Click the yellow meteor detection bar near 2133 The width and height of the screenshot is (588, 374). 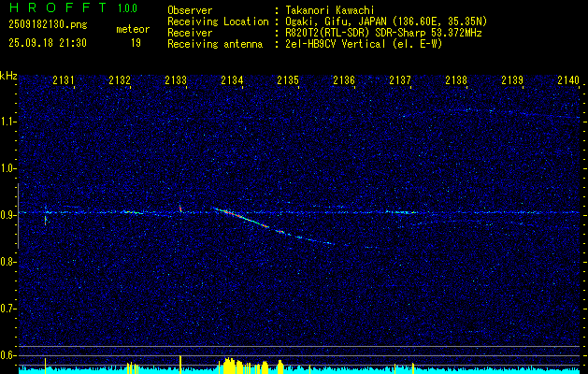click(180, 365)
